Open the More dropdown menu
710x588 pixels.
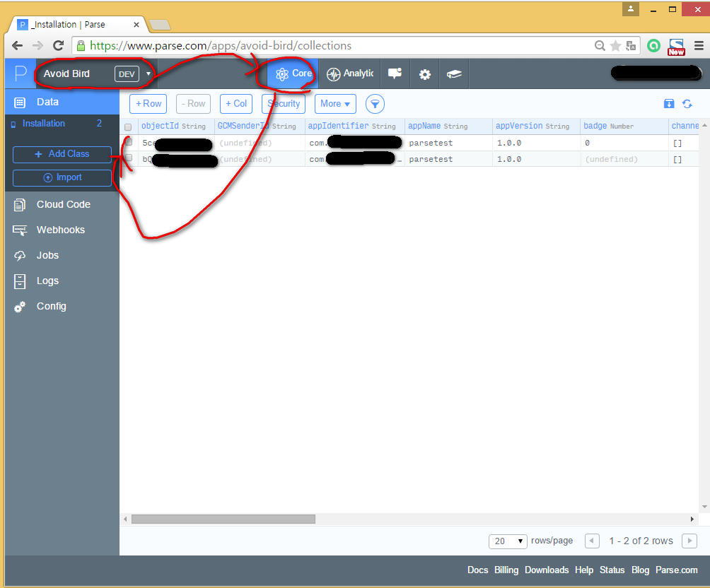335,104
